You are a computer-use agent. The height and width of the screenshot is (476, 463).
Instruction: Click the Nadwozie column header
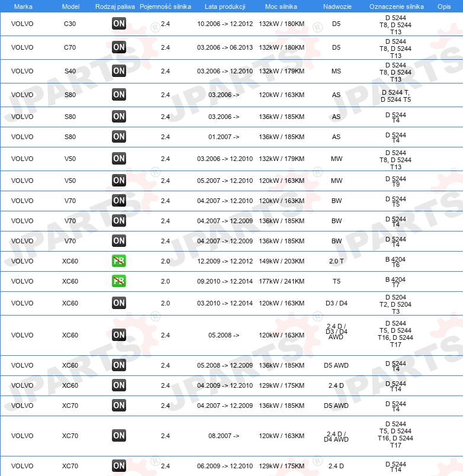(337, 7)
